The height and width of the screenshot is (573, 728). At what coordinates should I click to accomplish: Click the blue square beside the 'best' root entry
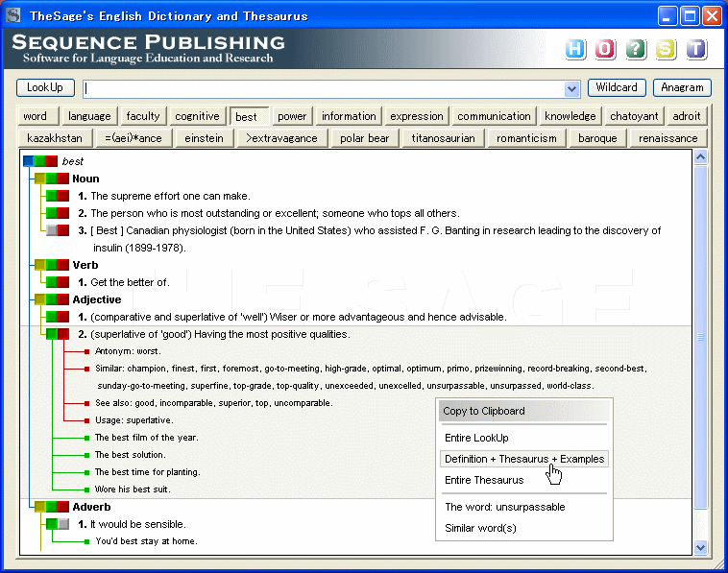28,161
